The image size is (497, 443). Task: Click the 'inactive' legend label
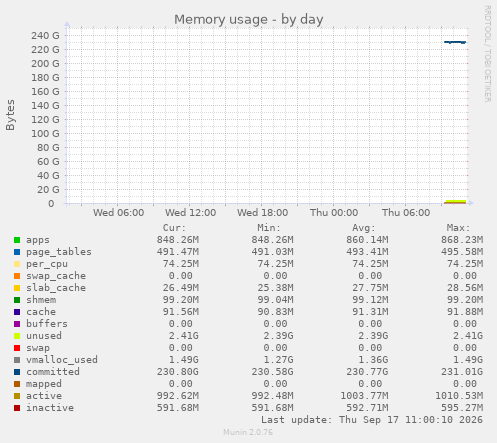pyautogui.click(x=50, y=408)
